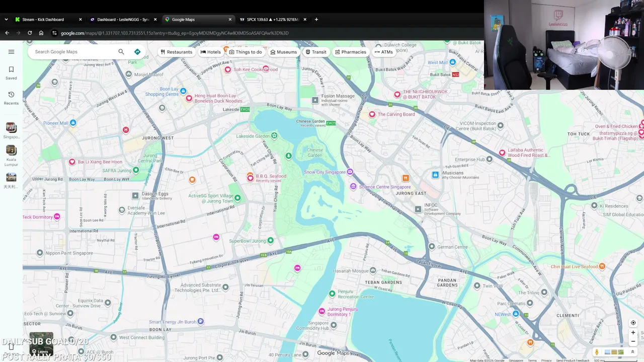Click the Hasanah Mosque marker
The image size is (644, 362).
[372, 270]
